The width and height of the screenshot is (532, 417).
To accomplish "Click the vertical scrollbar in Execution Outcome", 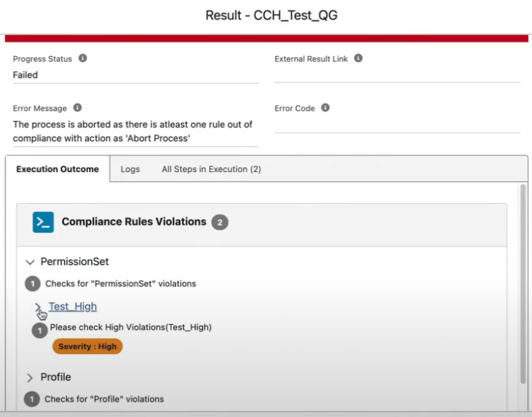I will tap(523, 284).
